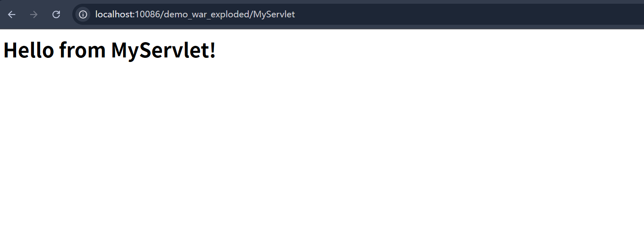This screenshot has width=644, height=245.
Task: Click 'localhost:10086' in the URL
Action: [128, 14]
